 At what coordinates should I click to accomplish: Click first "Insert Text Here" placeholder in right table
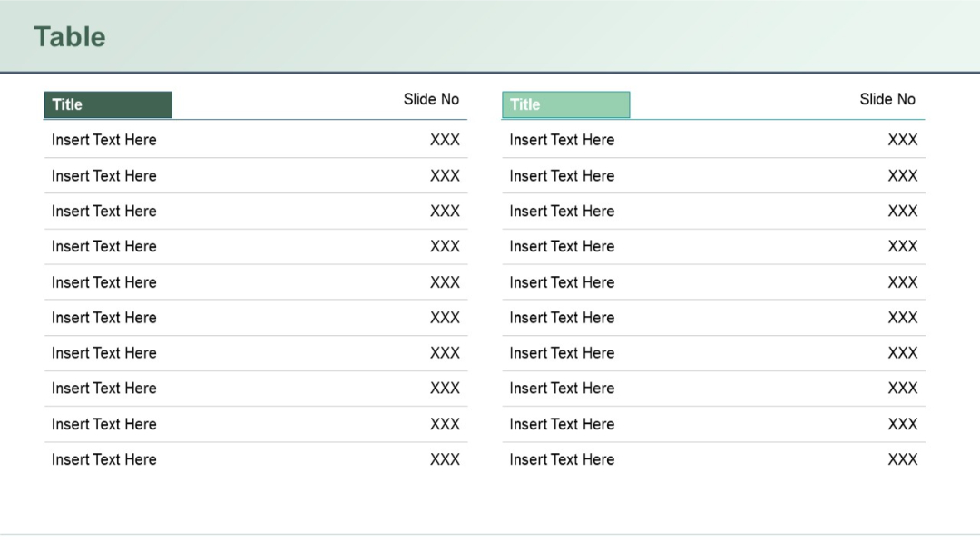561,140
